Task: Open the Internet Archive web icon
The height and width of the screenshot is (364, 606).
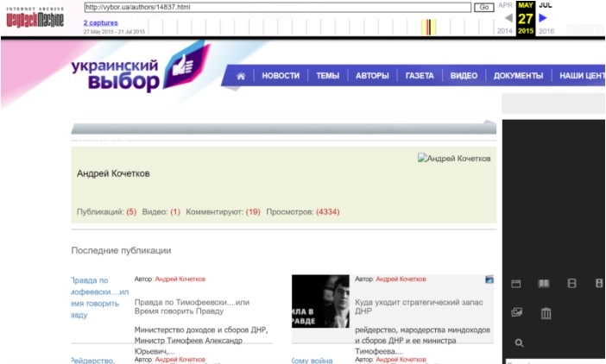Action: tap(516, 283)
